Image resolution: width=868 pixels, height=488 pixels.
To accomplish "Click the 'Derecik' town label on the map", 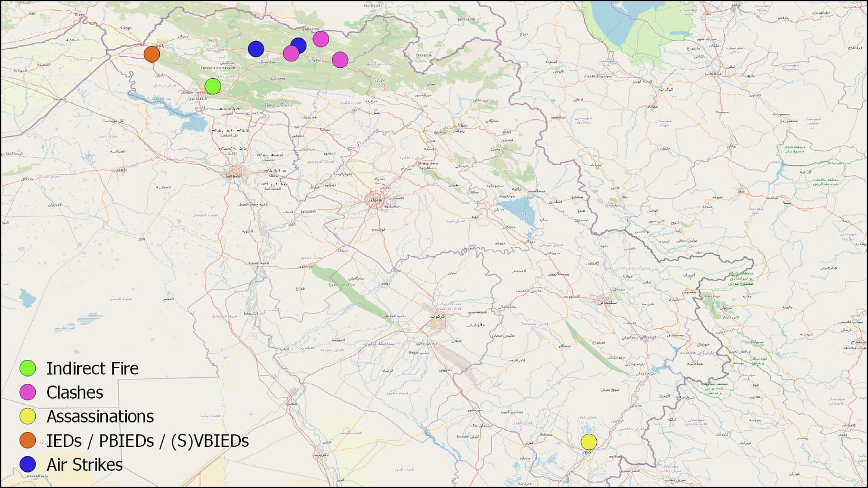I will (424, 54).
